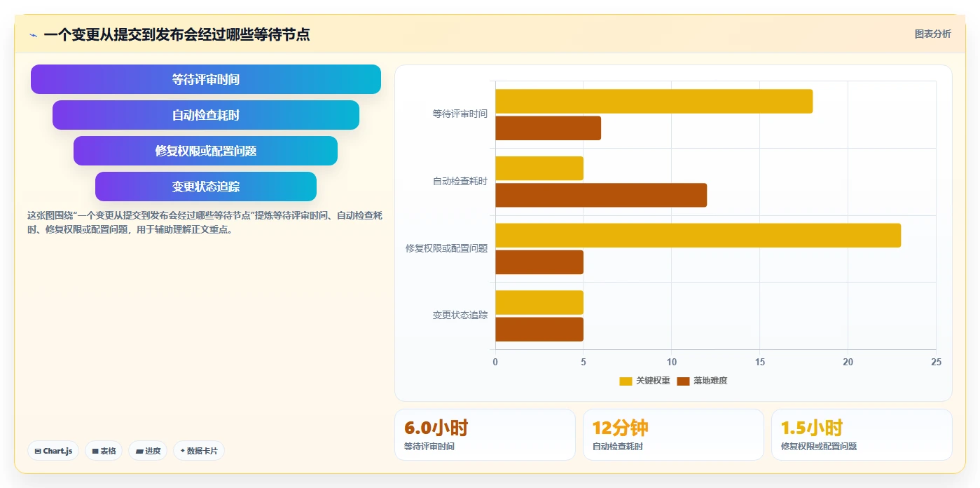Click the 进度 tag chip

click(x=148, y=451)
